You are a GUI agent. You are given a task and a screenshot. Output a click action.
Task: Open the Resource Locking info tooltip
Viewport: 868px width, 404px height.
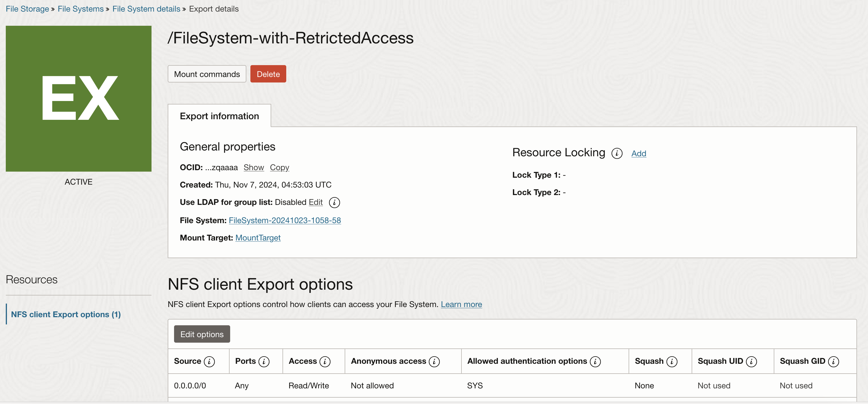617,153
